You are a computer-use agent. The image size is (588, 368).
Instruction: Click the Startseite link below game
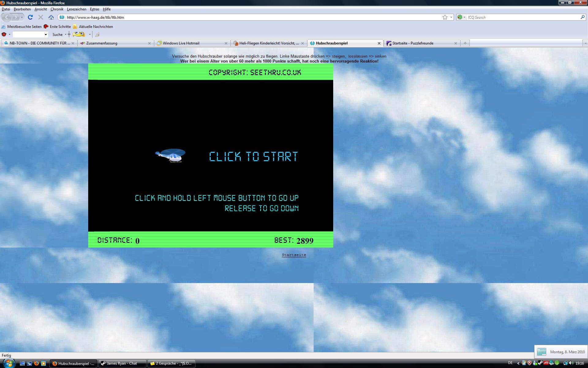(x=294, y=255)
